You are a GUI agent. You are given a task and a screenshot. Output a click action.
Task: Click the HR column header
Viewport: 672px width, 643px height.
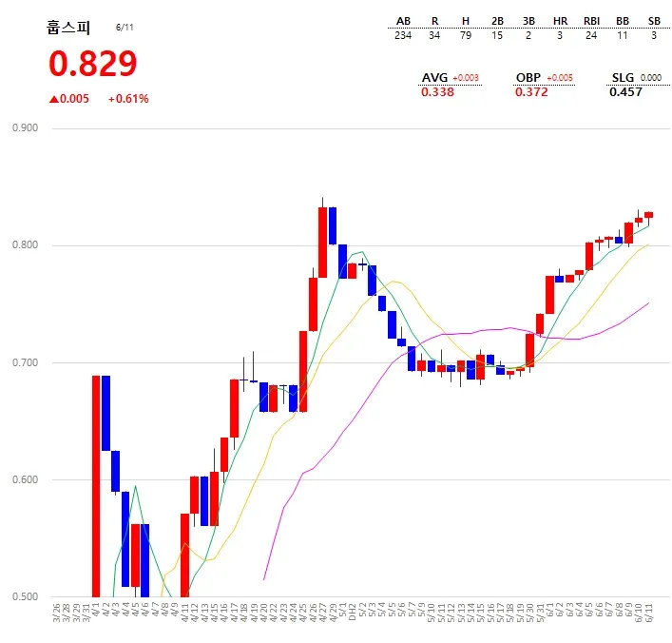click(x=560, y=21)
